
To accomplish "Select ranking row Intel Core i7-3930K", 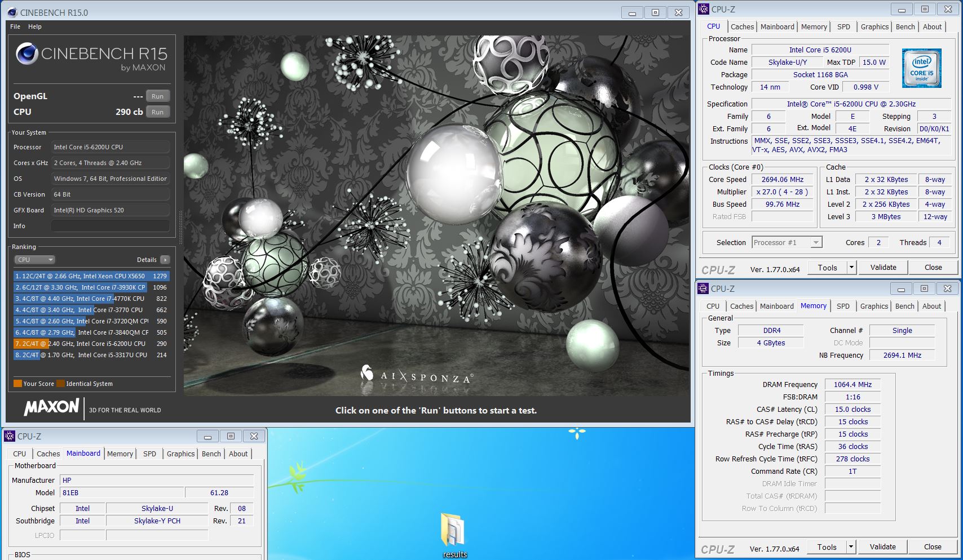I will point(91,287).
